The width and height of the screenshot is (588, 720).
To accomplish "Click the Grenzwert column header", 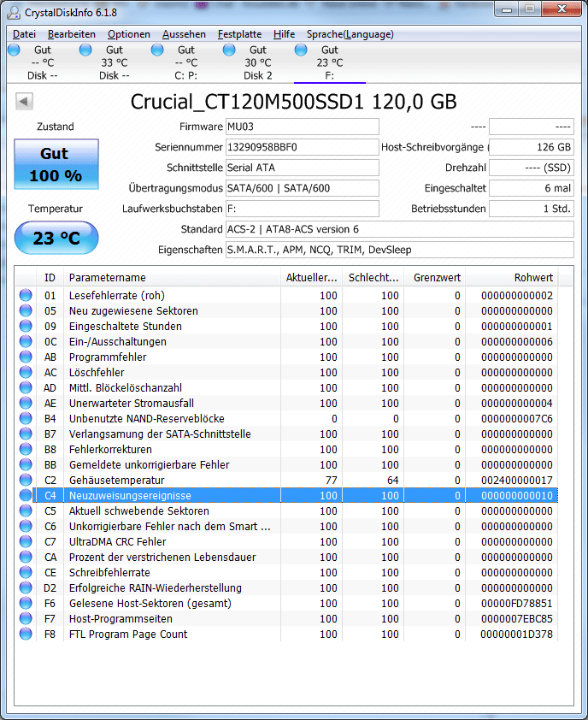I will pyautogui.click(x=436, y=277).
